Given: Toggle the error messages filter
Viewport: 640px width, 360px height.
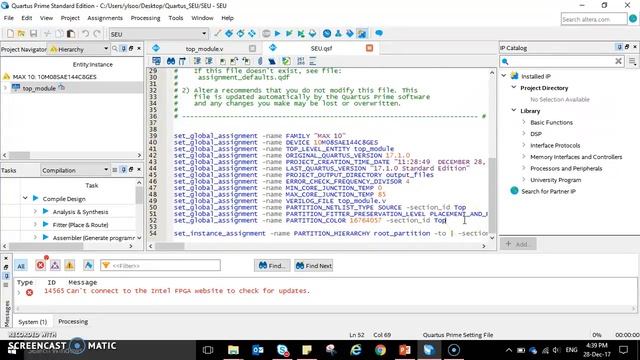Looking at the screenshot, I should 40,266.
